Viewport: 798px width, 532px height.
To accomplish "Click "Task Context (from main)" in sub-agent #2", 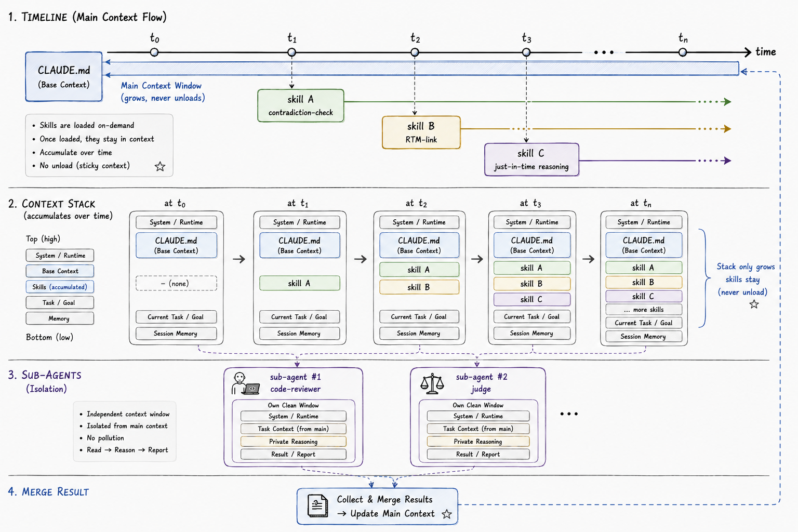I will point(478,429).
